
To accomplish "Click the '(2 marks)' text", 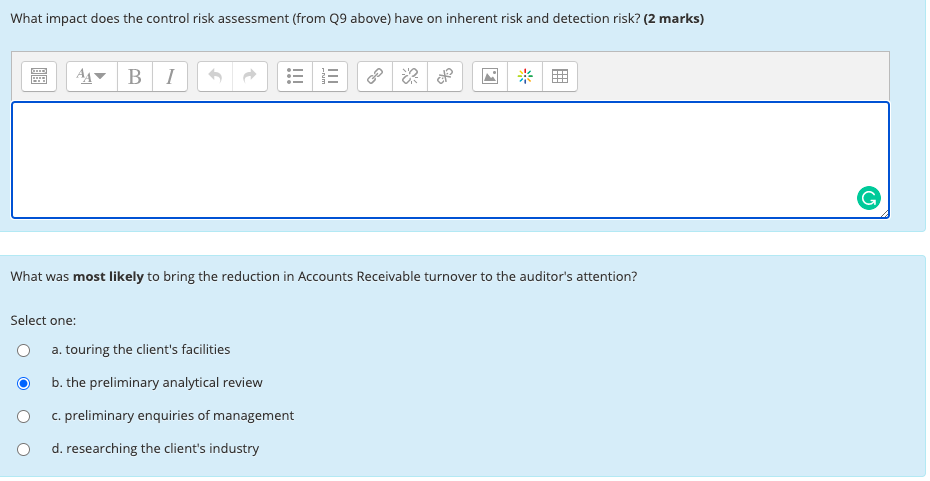I will coord(674,19).
